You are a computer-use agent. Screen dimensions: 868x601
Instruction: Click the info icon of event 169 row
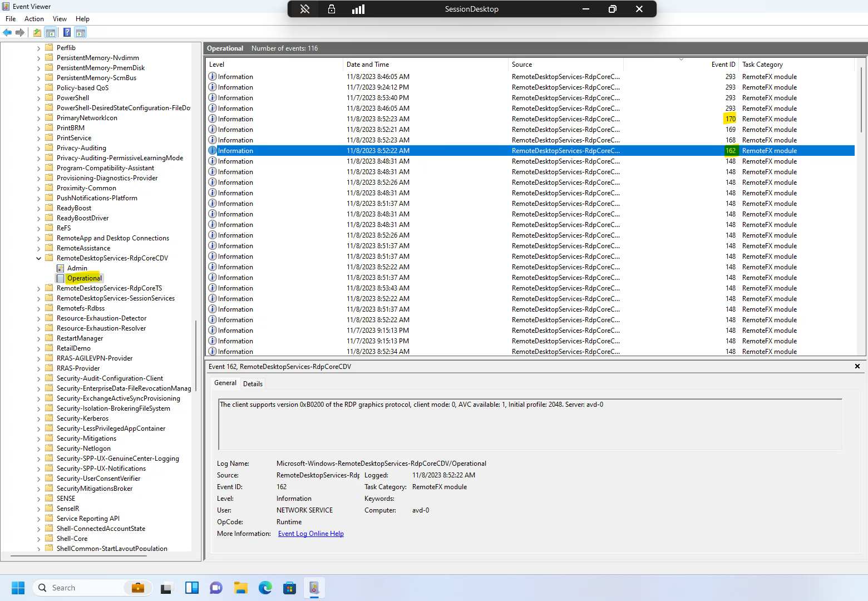[213, 130]
